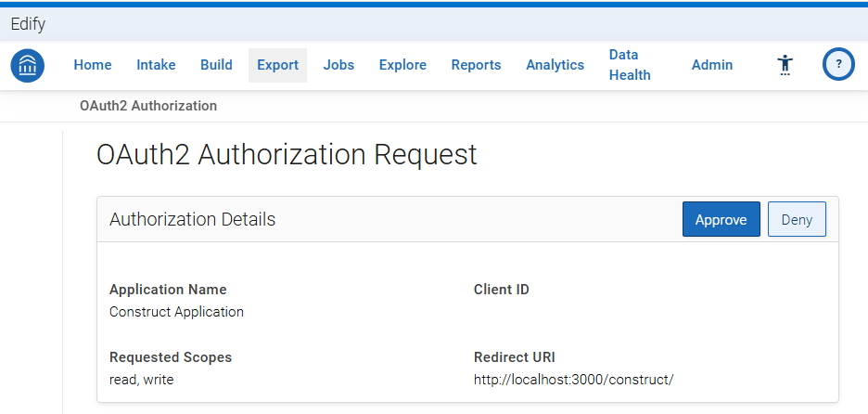
Task: Go to the Home menu
Action: (x=93, y=65)
